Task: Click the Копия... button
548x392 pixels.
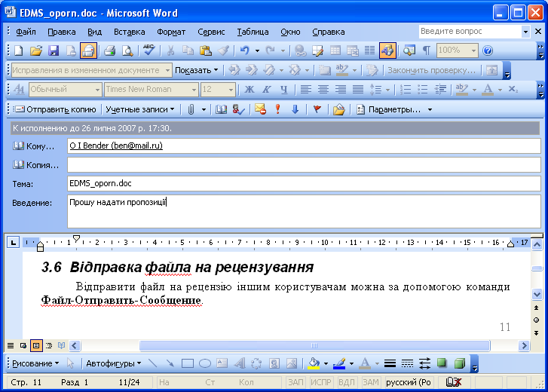Action: (x=35, y=165)
